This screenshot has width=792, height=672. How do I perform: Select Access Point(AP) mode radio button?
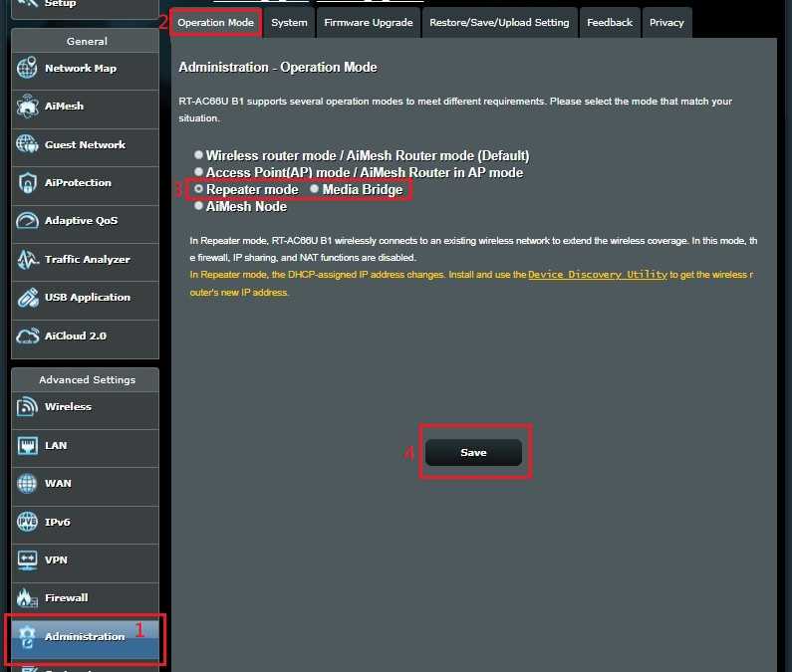(198, 172)
